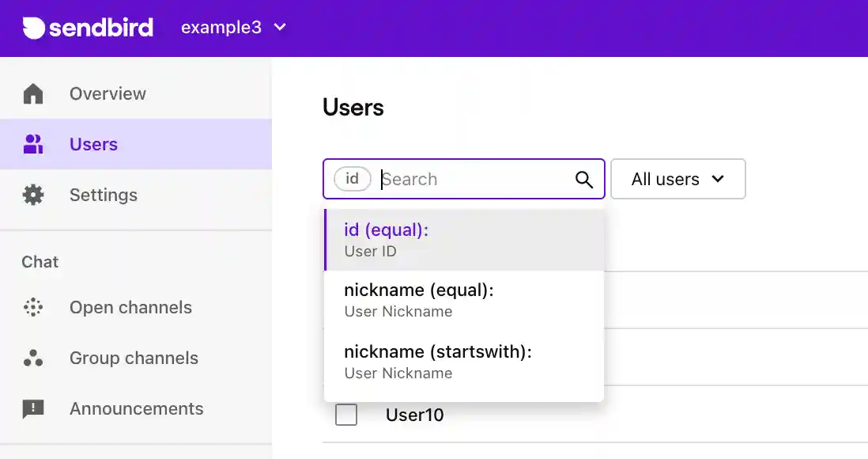Open the All users filter dropdown
The width and height of the screenshot is (868, 459).
pos(677,179)
